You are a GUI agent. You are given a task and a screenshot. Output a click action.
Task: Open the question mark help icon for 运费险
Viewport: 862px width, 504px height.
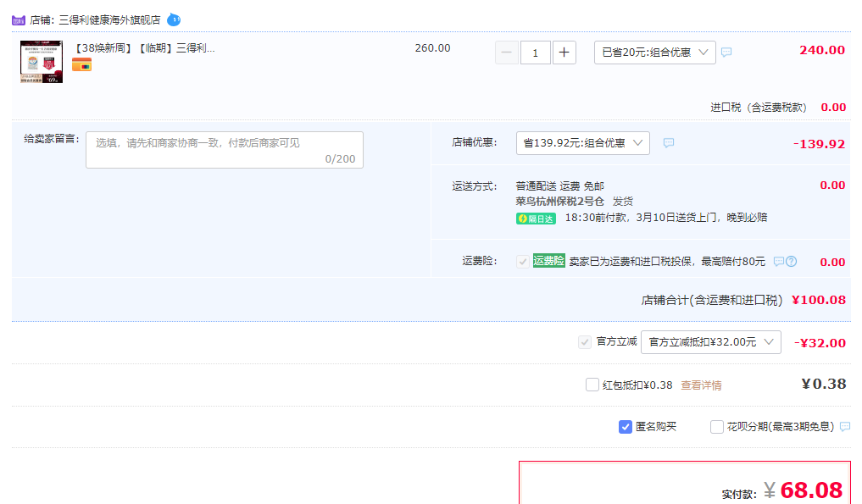tap(791, 262)
